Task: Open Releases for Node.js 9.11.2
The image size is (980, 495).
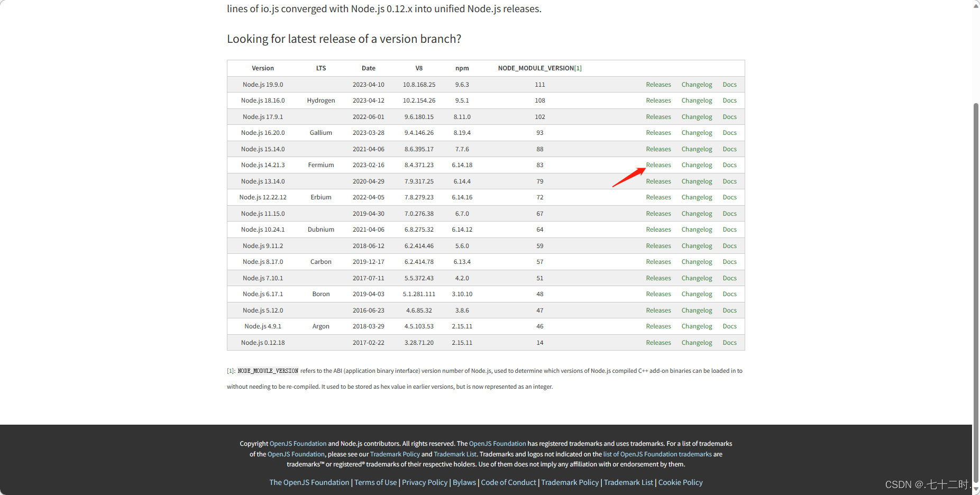Action: [658, 246]
